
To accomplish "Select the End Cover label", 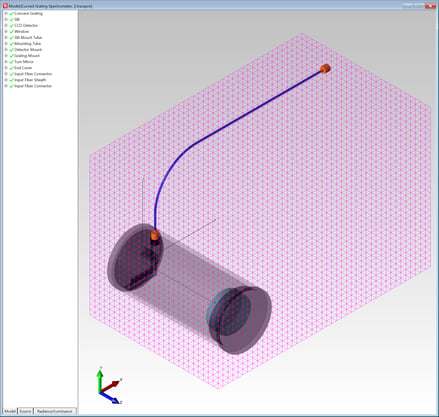I will (x=23, y=68).
